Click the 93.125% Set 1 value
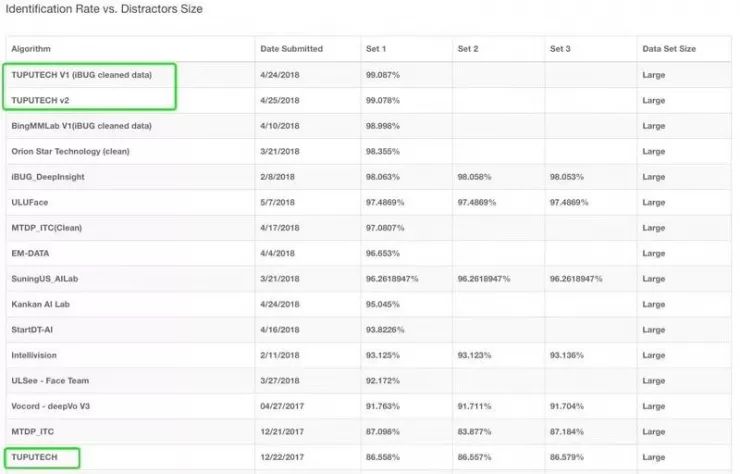 click(383, 355)
